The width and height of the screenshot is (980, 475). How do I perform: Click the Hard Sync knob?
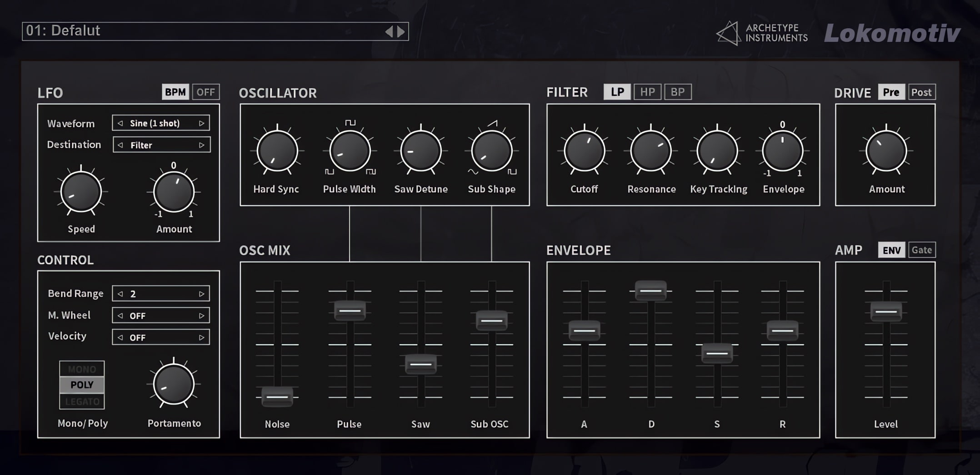[277, 151]
